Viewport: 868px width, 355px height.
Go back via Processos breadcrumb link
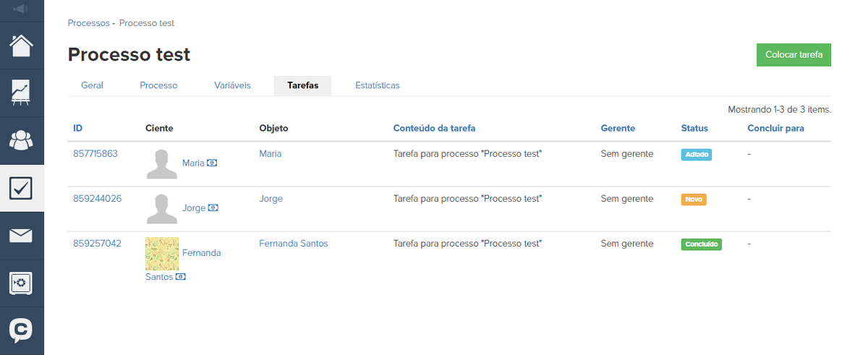(88, 23)
